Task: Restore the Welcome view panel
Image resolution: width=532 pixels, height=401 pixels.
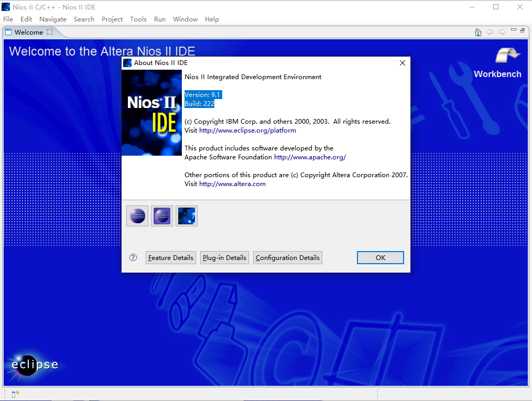Action: [523, 30]
